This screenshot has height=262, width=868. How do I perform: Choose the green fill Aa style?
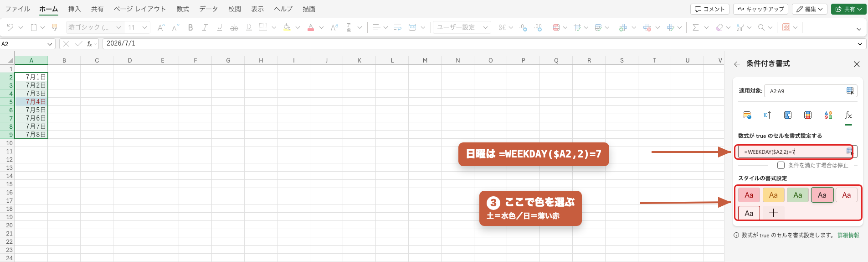pyautogui.click(x=798, y=195)
